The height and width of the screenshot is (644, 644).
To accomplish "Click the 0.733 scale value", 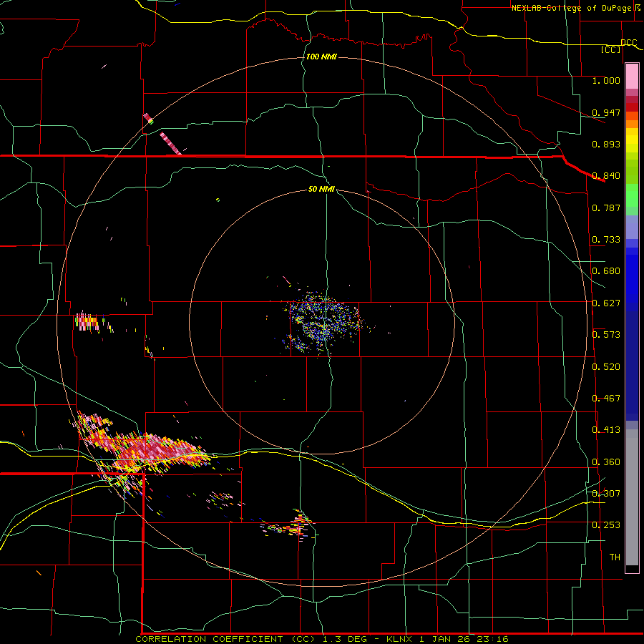I will 606,240.
